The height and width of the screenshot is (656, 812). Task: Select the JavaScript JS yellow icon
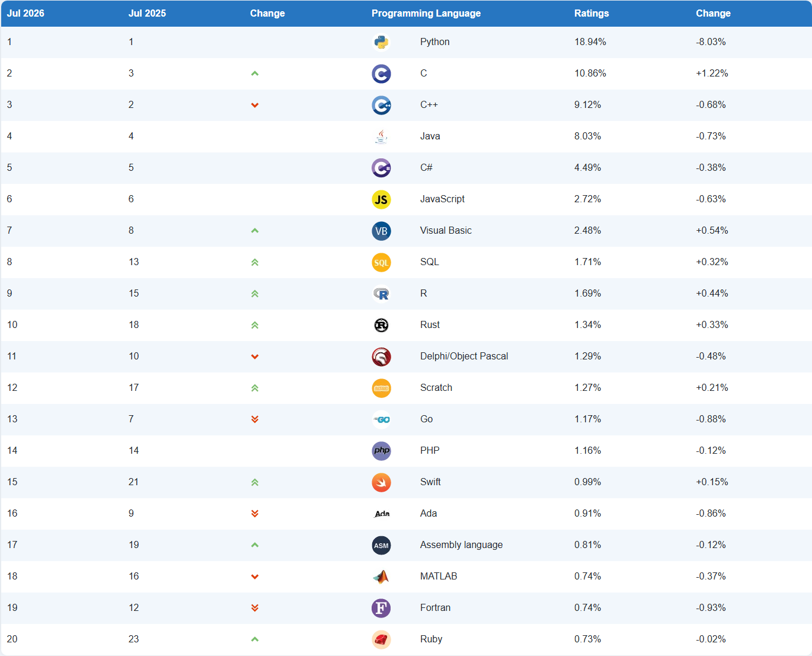381,199
